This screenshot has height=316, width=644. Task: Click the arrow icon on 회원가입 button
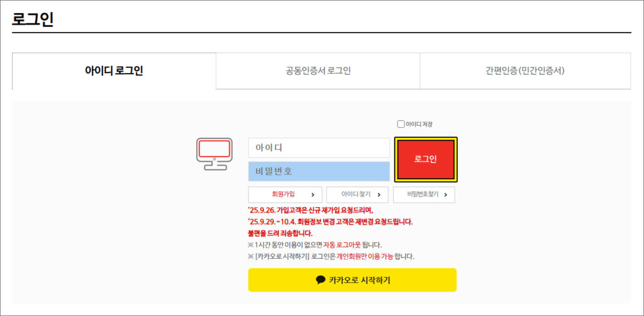coord(313,195)
